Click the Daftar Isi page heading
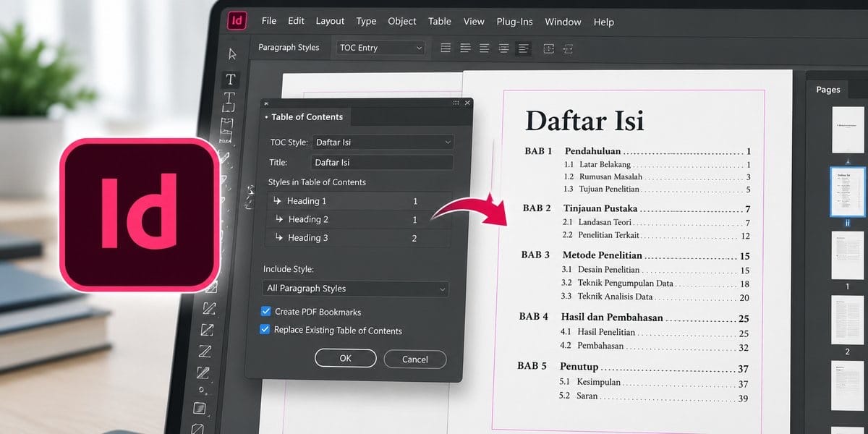Screen dimensions: 868x434 584,120
